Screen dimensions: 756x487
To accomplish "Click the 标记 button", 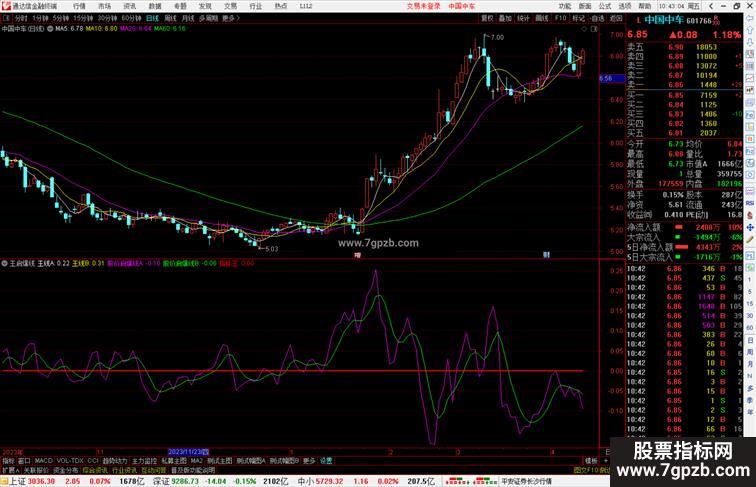I will (578, 18).
